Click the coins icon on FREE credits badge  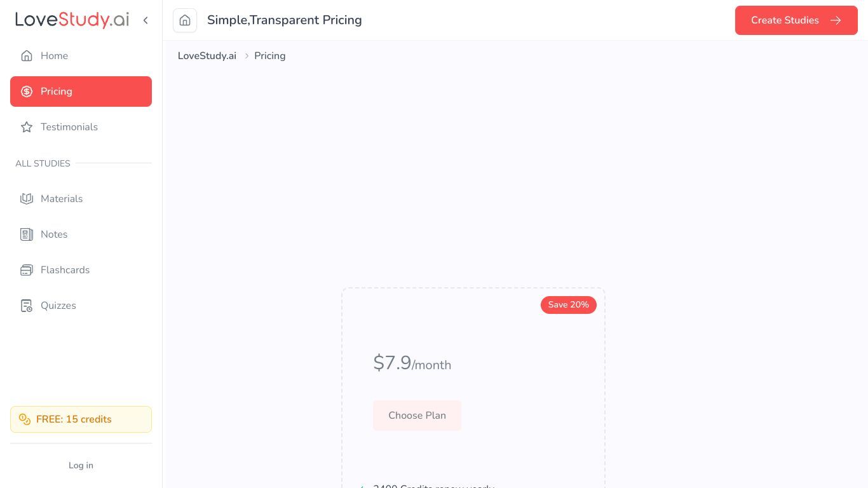[x=25, y=419]
